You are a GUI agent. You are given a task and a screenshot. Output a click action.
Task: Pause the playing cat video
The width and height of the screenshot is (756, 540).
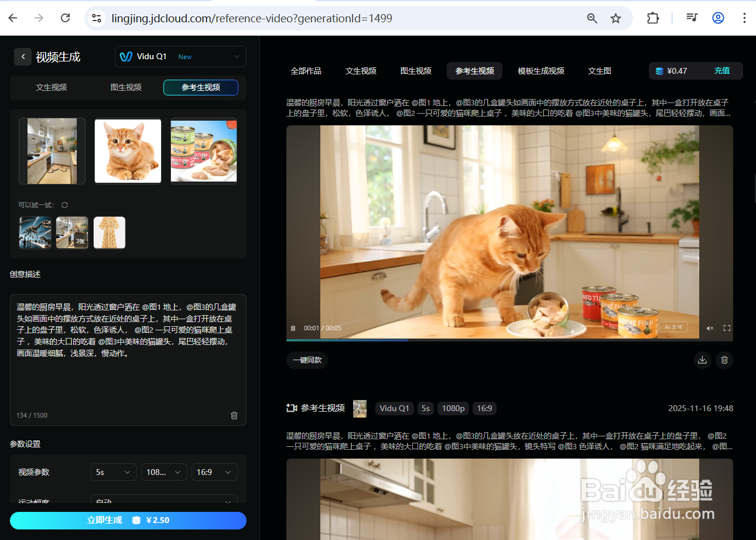(293, 328)
